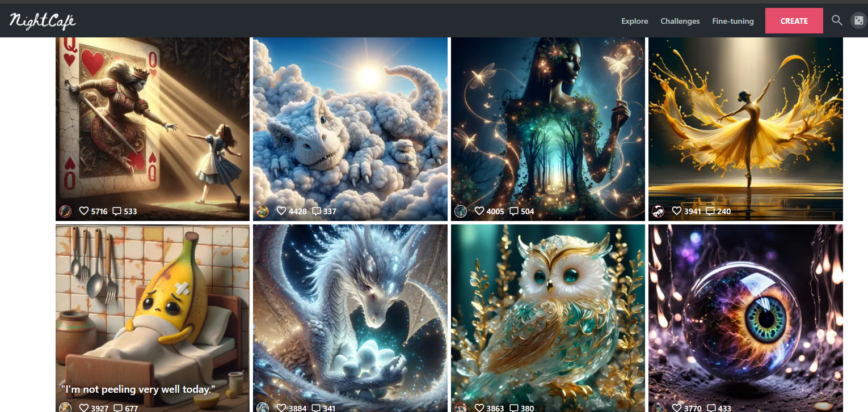Open the search magnifier icon

tap(837, 20)
